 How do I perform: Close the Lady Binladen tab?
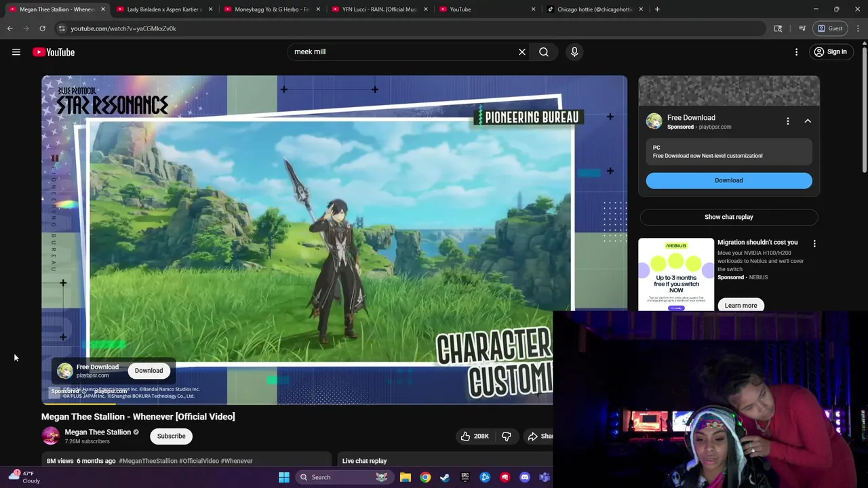[210, 9]
